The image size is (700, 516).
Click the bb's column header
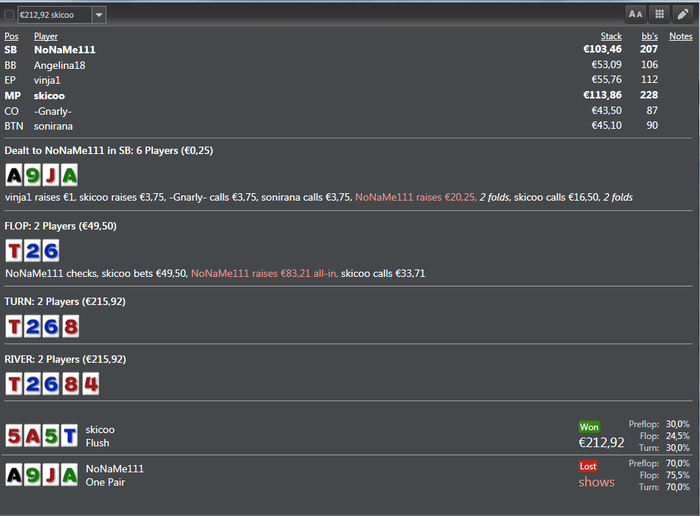click(649, 36)
